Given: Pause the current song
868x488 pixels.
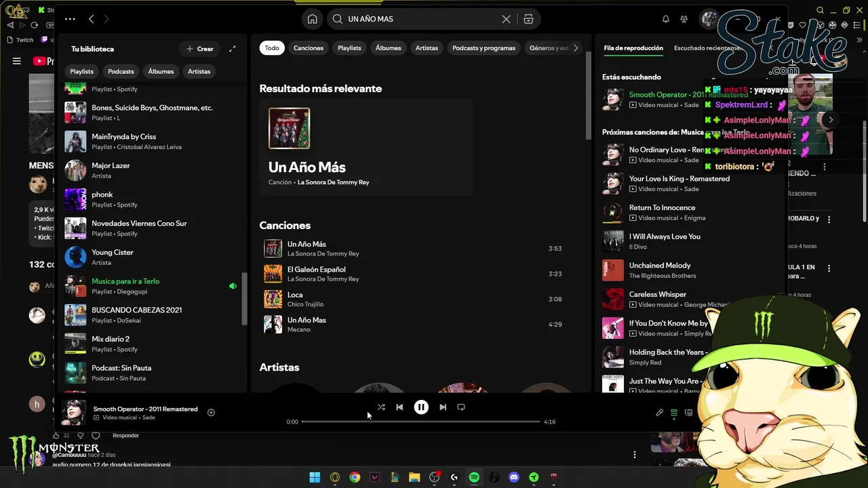Looking at the screenshot, I should pyautogui.click(x=421, y=407).
